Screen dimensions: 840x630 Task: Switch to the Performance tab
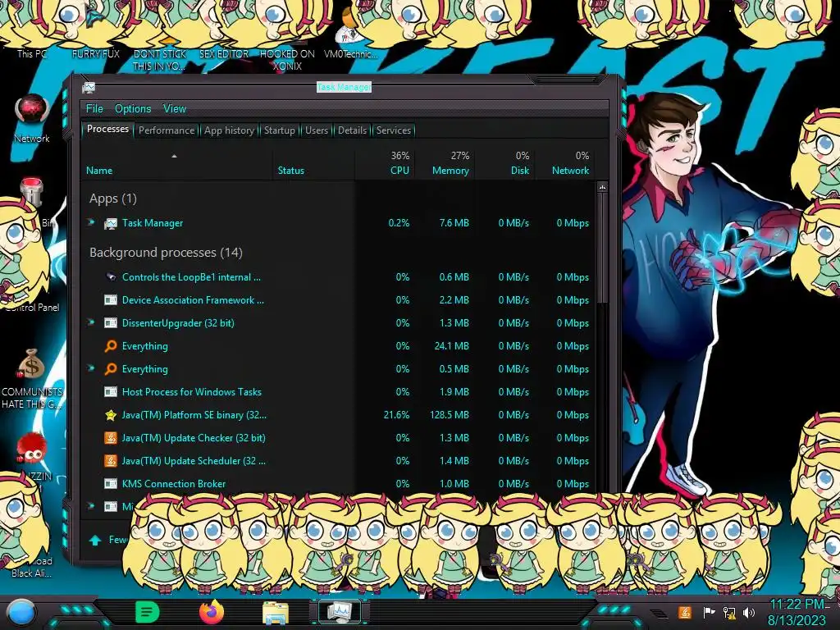pyautogui.click(x=167, y=130)
